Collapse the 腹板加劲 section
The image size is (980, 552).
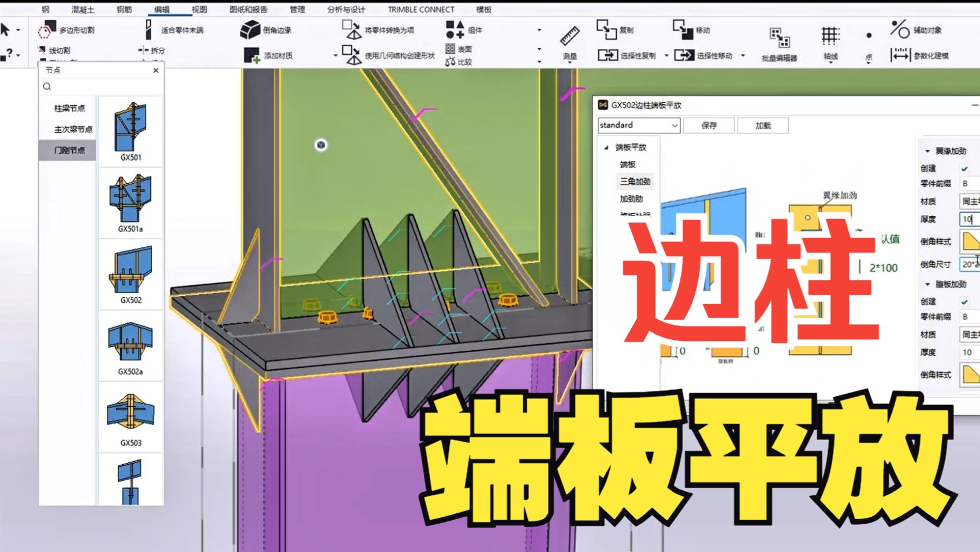tap(927, 284)
